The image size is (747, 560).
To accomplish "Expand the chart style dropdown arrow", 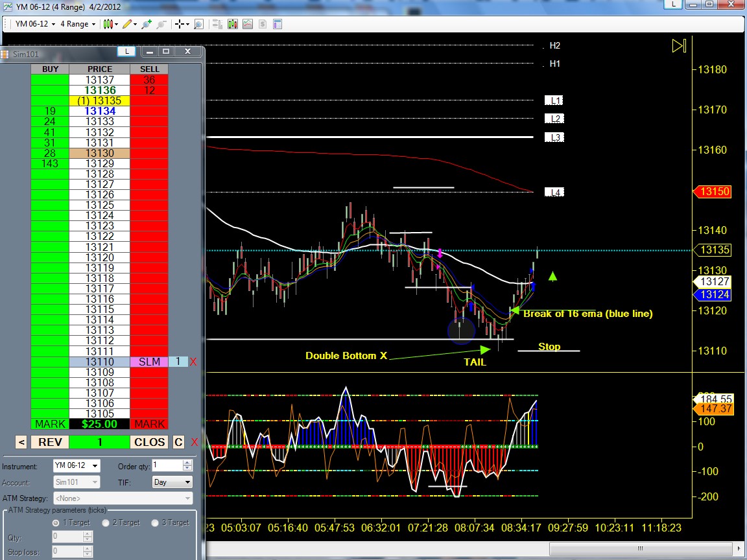I will [x=116, y=24].
